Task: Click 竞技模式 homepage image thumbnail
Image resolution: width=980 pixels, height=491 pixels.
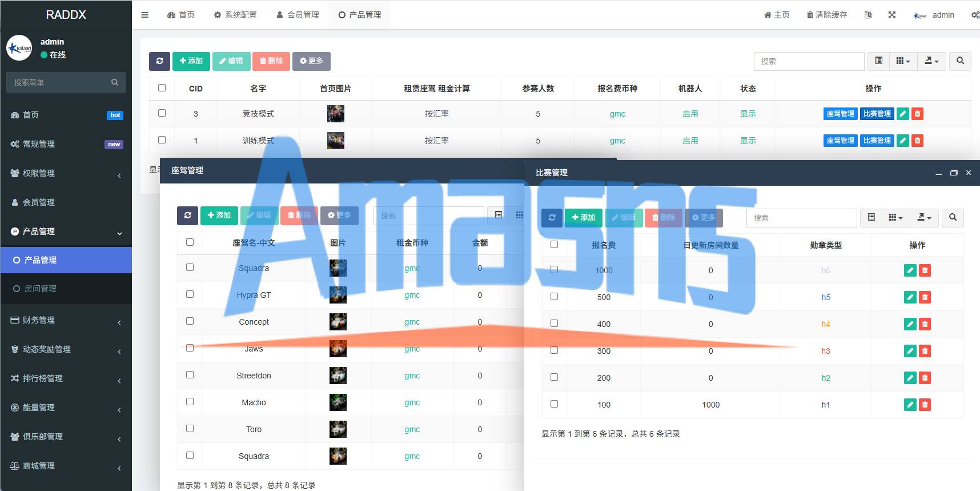Action: (x=336, y=114)
